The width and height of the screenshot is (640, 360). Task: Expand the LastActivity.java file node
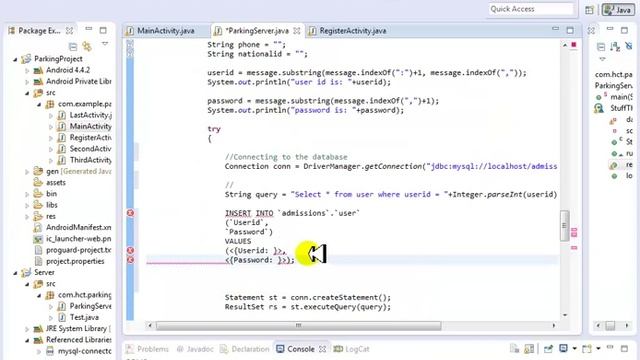51,116
